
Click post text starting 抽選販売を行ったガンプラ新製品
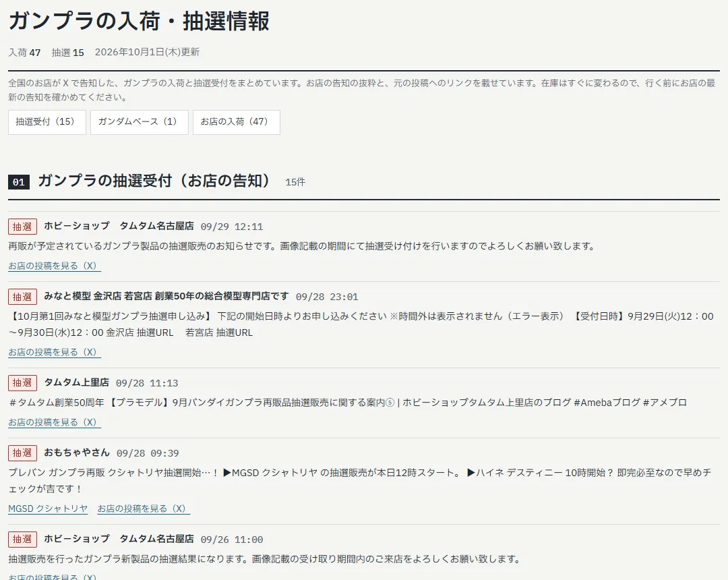pyautogui.click(x=266, y=559)
